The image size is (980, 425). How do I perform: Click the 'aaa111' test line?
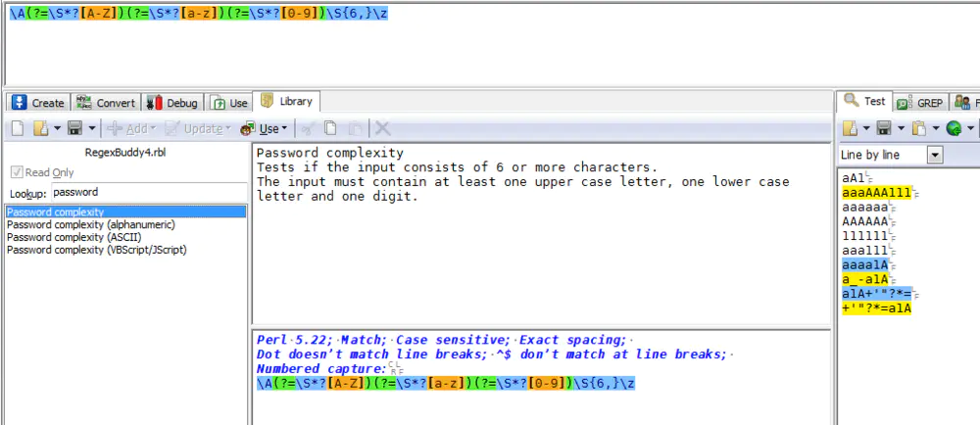[865, 251]
